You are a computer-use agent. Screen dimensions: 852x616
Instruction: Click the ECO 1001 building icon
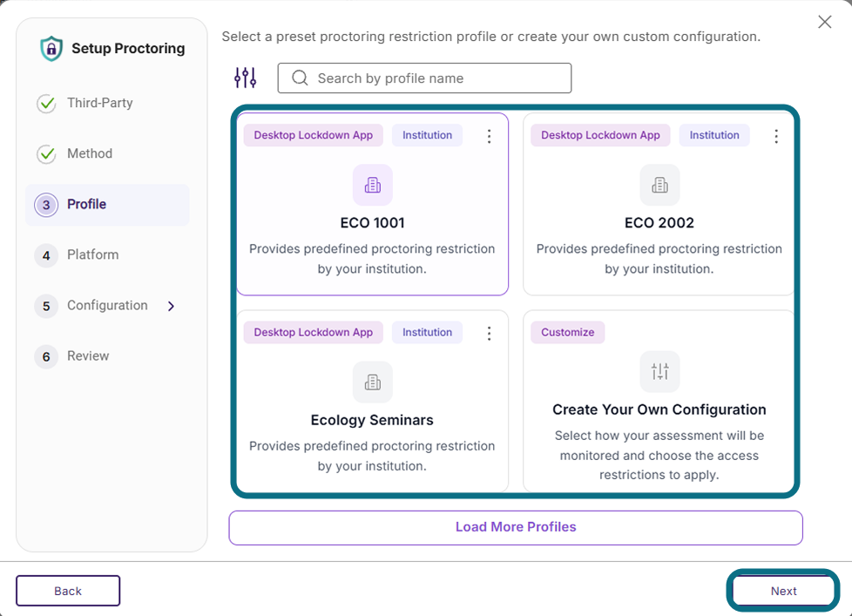[x=373, y=185]
